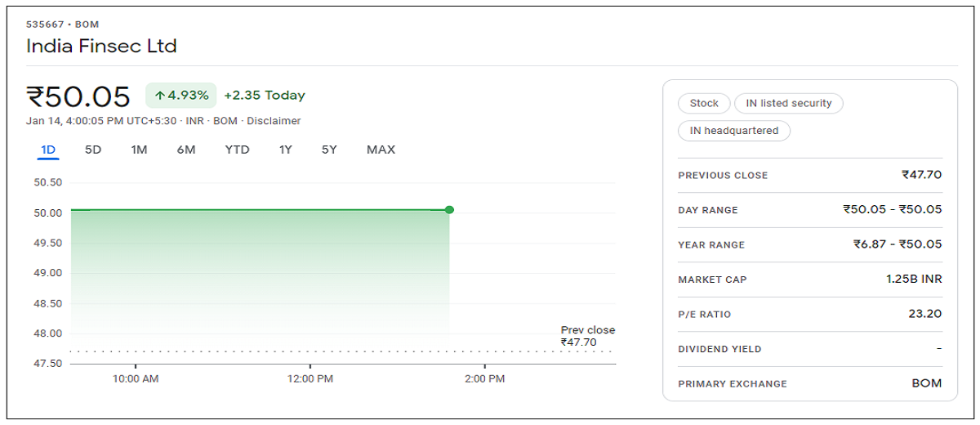
Task: Switch to the 1Y chart range
Action: [285, 150]
